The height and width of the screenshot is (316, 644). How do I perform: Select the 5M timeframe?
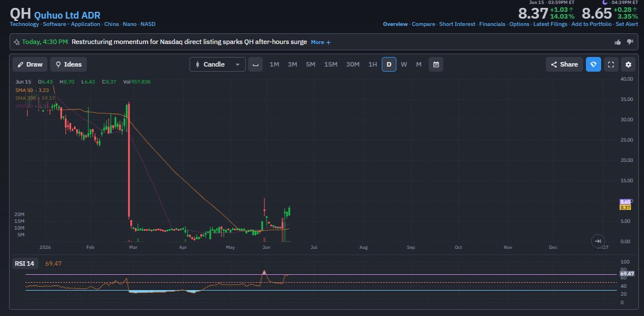pyautogui.click(x=311, y=64)
